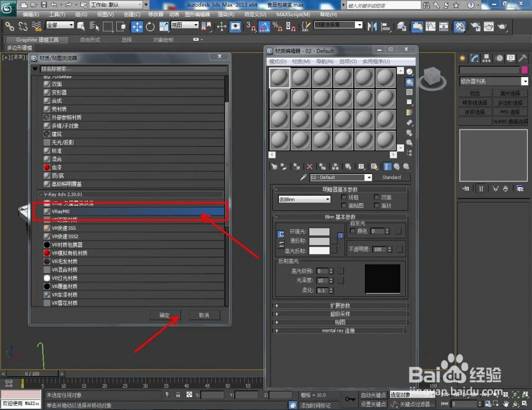Viewport: 532px width, 410px height.
Task: Open the 导航(N) menu in Material Editor
Action: click(x=325, y=61)
